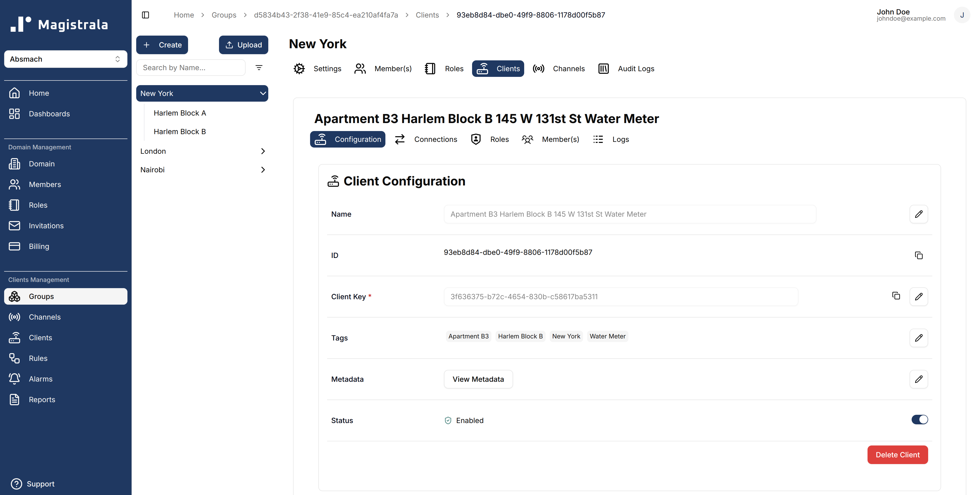This screenshot has height=495, width=980.
Task: Disable the client Status toggle
Action: click(920, 420)
